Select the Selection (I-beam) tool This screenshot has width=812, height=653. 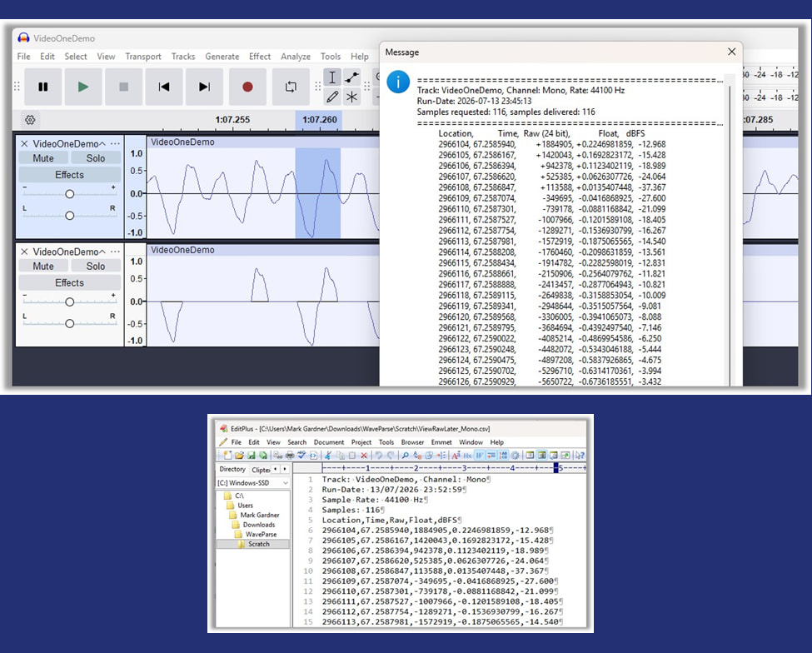coord(332,77)
